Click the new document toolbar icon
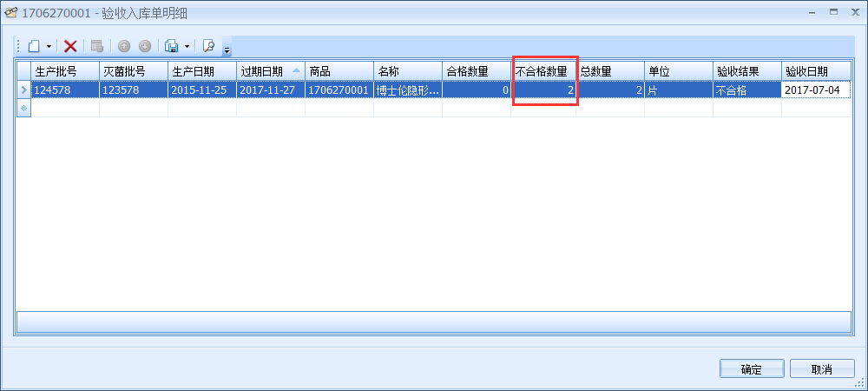 (x=35, y=47)
